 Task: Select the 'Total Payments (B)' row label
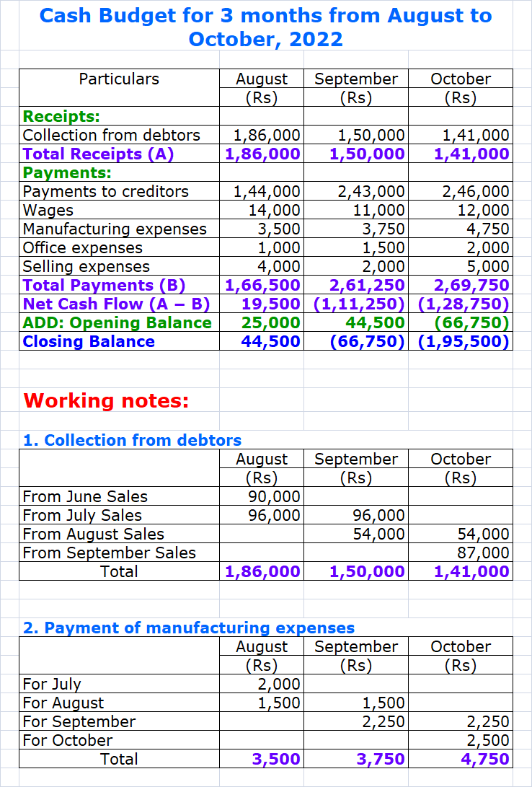(x=105, y=285)
